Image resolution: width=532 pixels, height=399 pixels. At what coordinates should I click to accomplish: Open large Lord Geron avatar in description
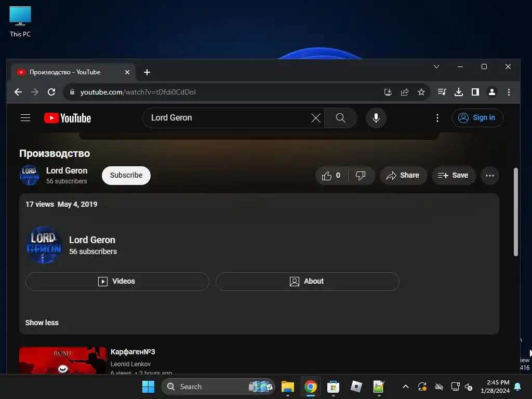(44, 245)
